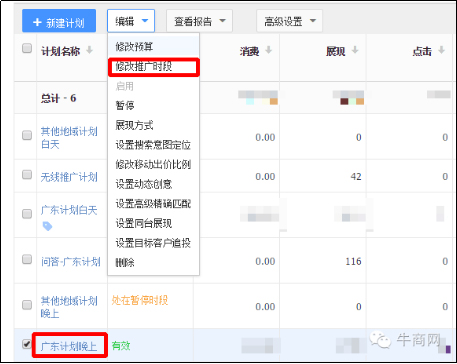The image size is (457, 364).
Task: Click the 处在暂停时段 status text
Action: click(x=140, y=300)
